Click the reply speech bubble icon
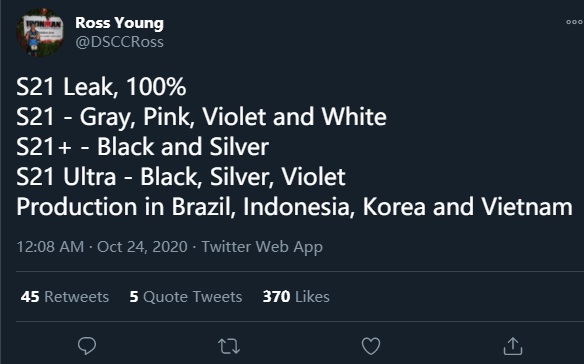584x364 pixels. click(87, 346)
